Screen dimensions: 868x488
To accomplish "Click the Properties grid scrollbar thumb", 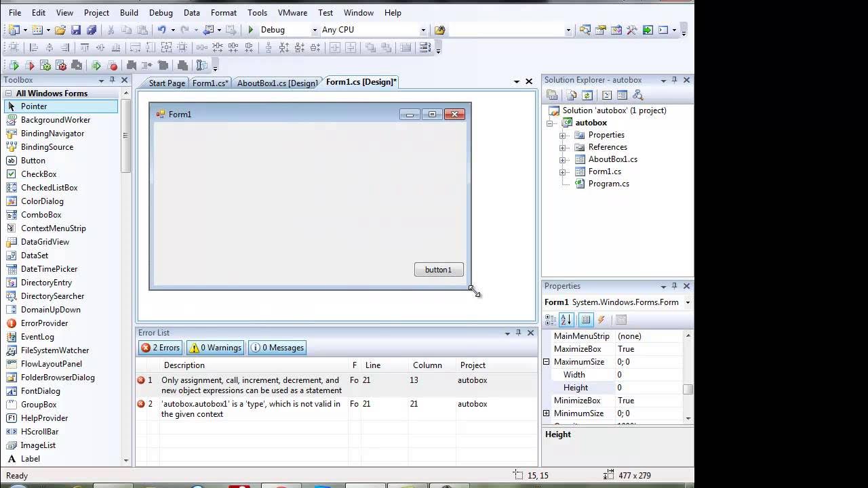I will click(688, 388).
